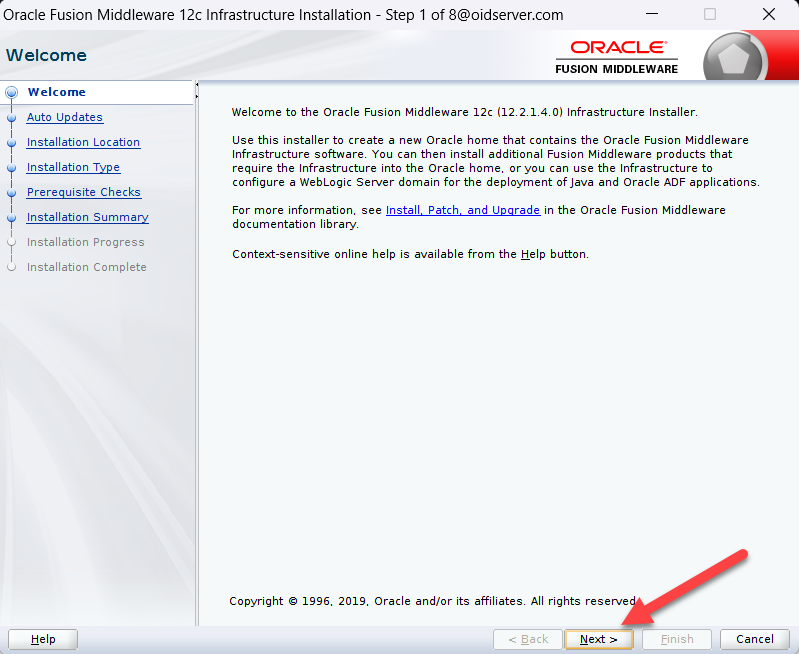Minimize the installer window
Screen dimensions: 799x654
pos(651,15)
